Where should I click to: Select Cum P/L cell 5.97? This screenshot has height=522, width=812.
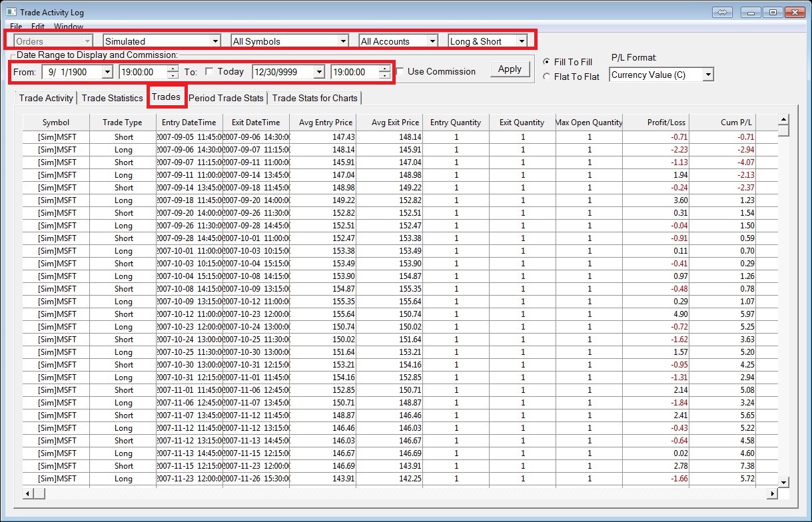722,314
